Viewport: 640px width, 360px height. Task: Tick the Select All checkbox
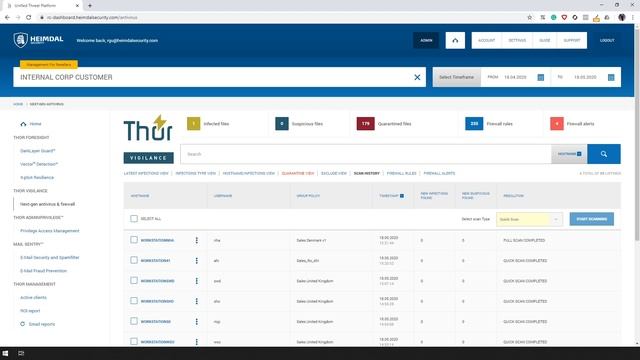click(x=134, y=219)
